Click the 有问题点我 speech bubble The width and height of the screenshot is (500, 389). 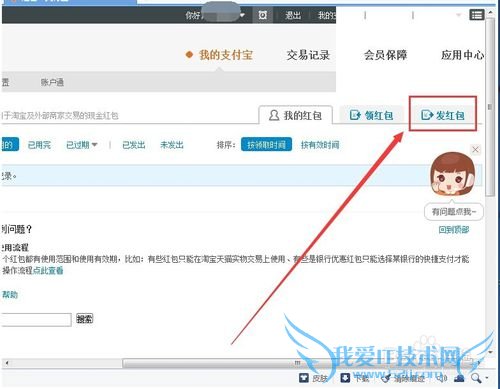point(454,212)
